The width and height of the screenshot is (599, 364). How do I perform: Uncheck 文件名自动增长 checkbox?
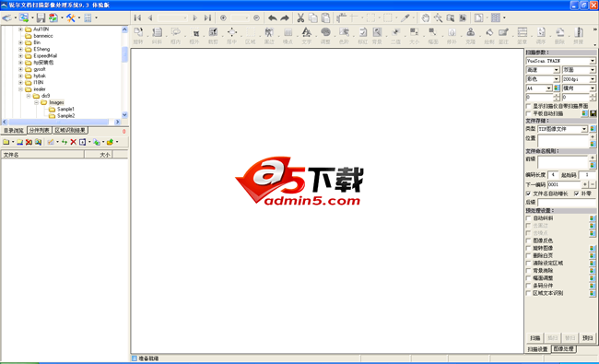coord(529,194)
